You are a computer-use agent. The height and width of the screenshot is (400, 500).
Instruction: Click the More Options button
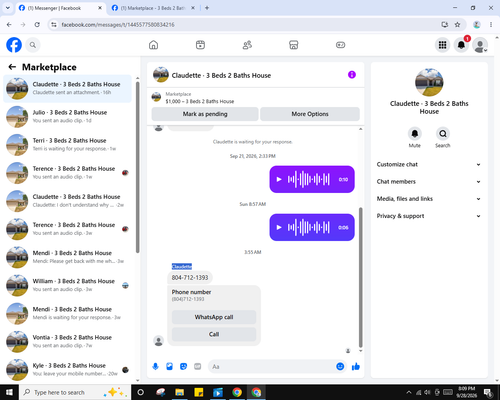coord(310,114)
